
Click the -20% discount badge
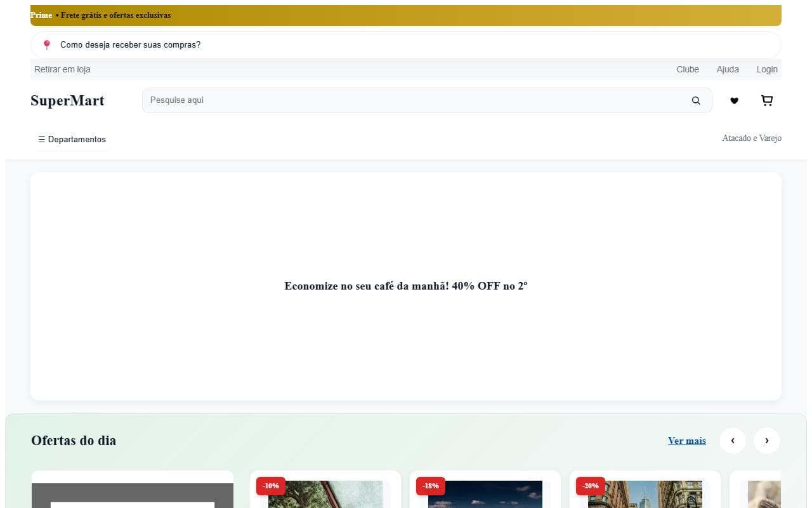click(x=591, y=486)
